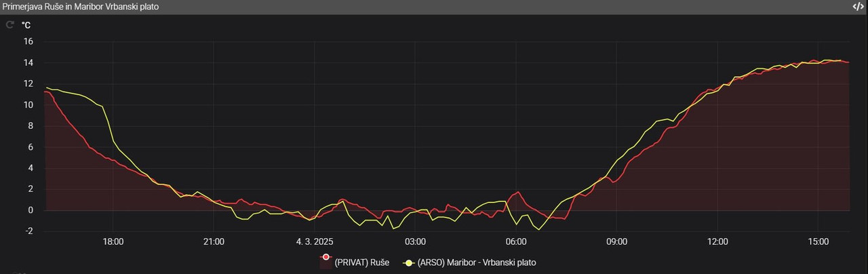Click the 14 value on temperature axis

pyautogui.click(x=28, y=63)
